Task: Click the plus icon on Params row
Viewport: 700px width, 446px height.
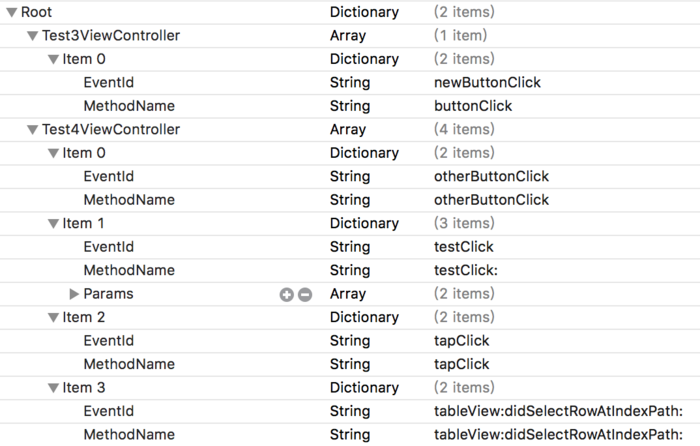Action: (x=287, y=295)
